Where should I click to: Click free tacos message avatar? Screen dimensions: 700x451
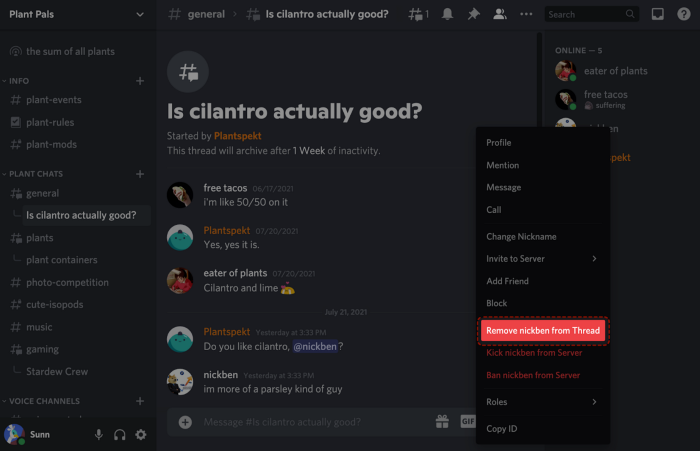[180, 195]
